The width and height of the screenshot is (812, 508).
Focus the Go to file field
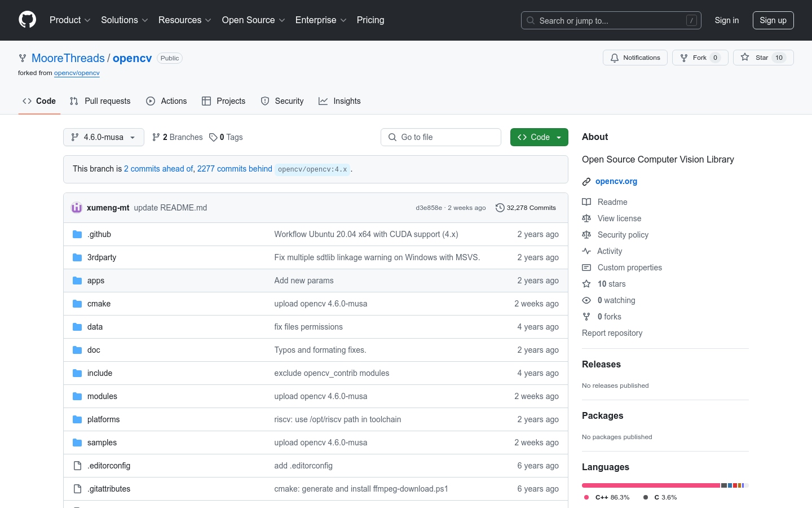pos(441,137)
